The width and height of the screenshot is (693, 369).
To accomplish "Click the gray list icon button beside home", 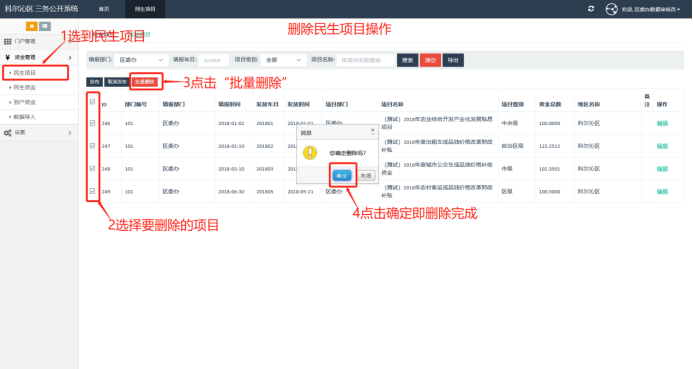I will (x=45, y=27).
